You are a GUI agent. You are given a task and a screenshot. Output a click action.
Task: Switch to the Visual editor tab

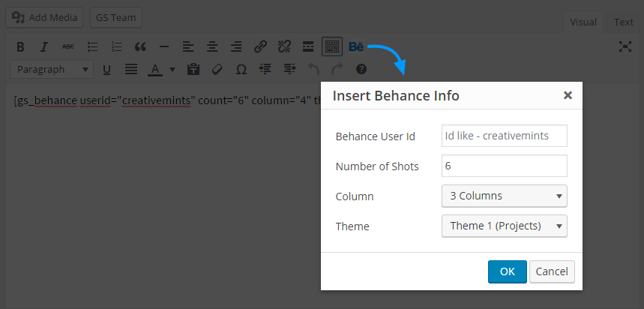click(x=583, y=22)
